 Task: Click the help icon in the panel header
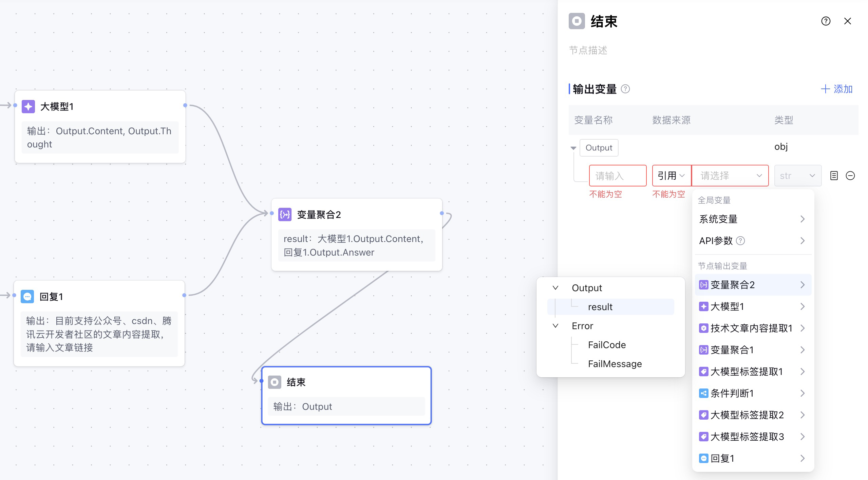pyautogui.click(x=826, y=21)
